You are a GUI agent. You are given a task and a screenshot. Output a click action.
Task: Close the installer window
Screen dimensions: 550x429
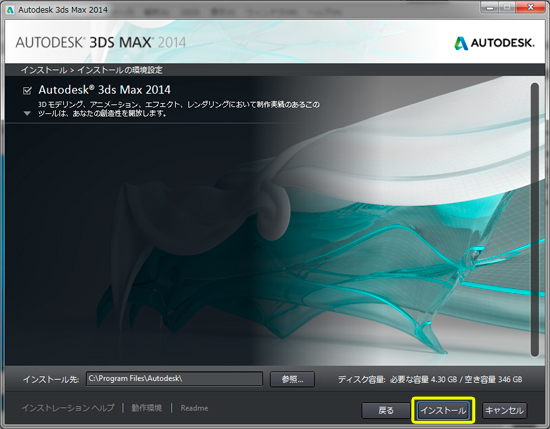[x=531, y=7]
